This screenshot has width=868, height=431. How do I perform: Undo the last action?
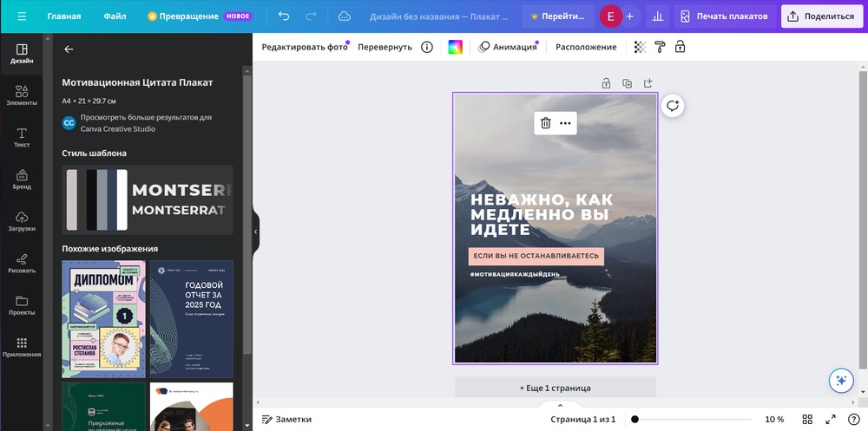coord(284,16)
